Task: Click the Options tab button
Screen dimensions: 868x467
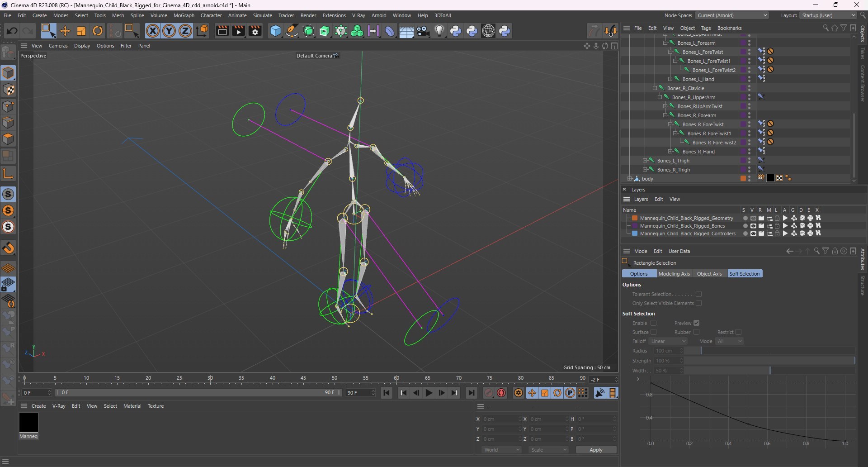Action: coord(639,274)
